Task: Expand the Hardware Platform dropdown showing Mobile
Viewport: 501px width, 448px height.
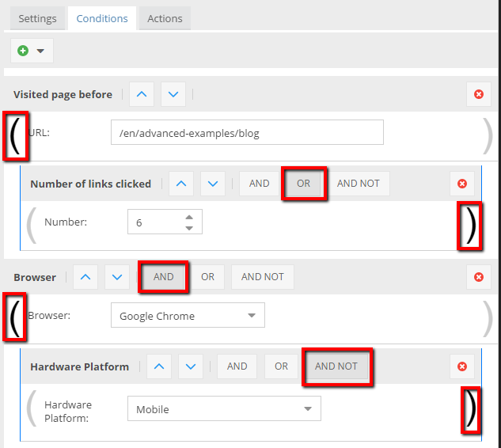Action: pyautogui.click(x=224, y=409)
